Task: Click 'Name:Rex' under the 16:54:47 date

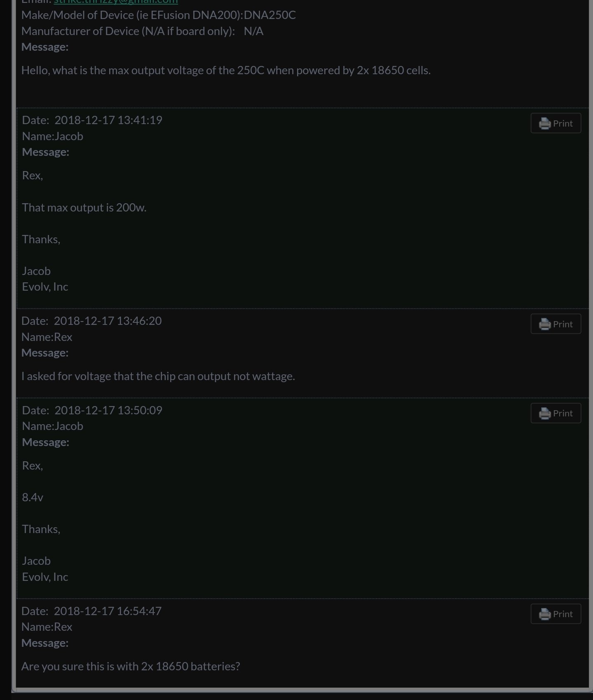Action: coord(47,627)
